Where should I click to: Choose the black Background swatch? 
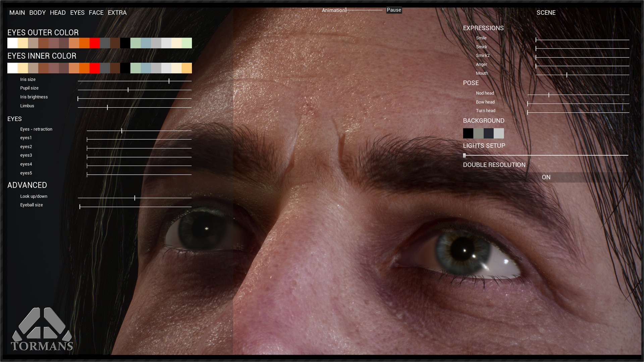coord(468,133)
